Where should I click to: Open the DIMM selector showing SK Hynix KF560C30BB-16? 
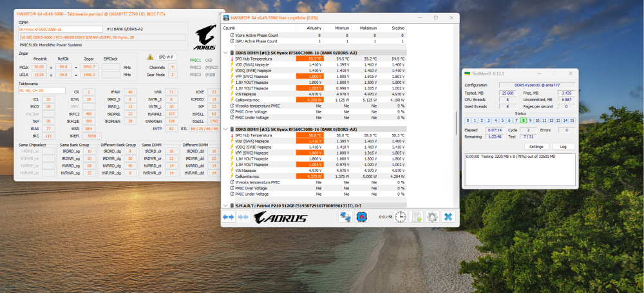pos(61,29)
